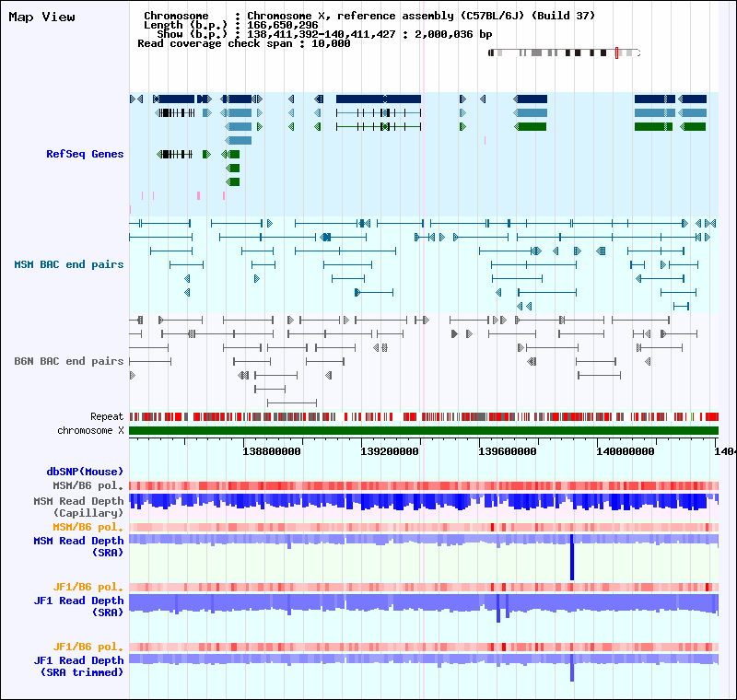Click the green chromosome X bar

[424, 430]
